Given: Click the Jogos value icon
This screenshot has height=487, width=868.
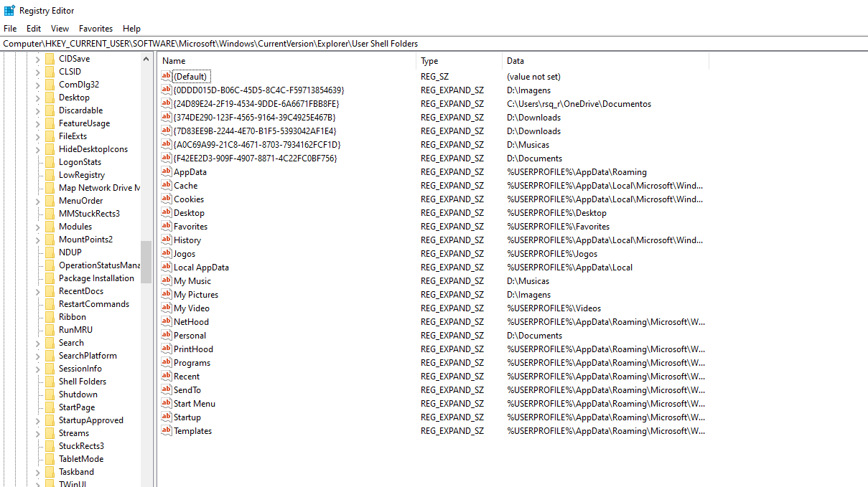Looking at the screenshot, I should pyautogui.click(x=167, y=253).
